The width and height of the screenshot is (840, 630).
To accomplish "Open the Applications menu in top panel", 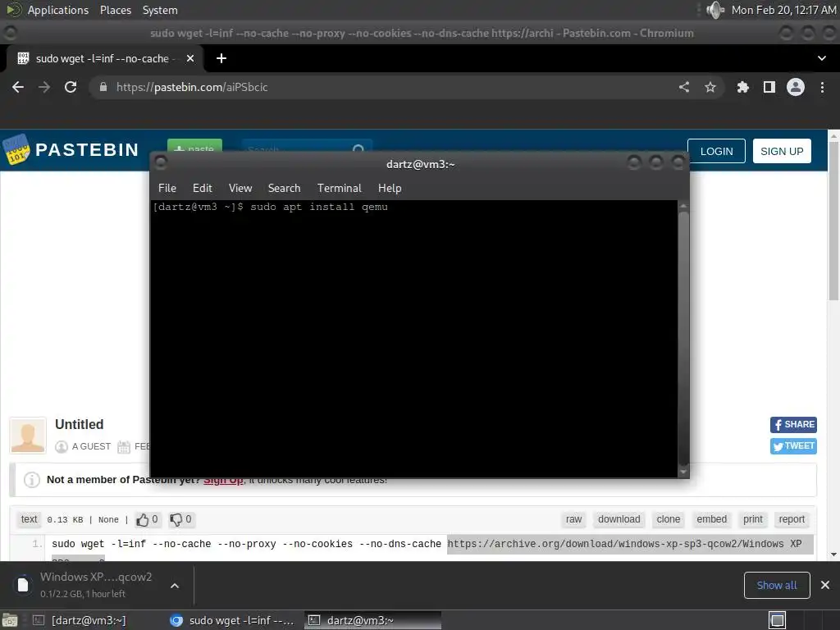I will pyautogui.click(x=58, y=10).
